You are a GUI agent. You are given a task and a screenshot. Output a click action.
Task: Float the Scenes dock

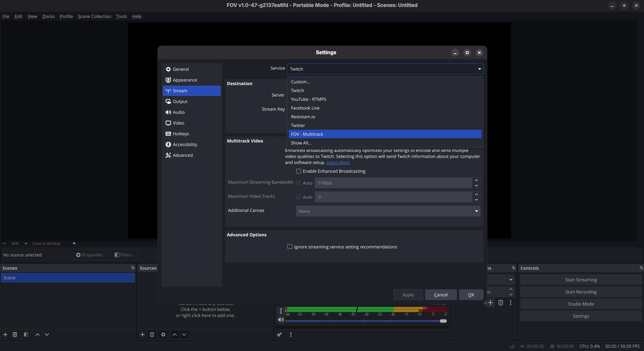133,268
